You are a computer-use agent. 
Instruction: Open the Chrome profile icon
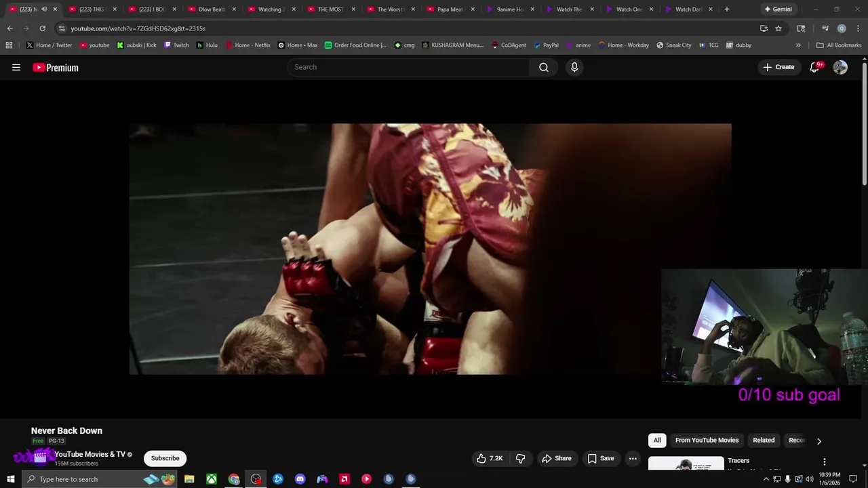[842, 28]
